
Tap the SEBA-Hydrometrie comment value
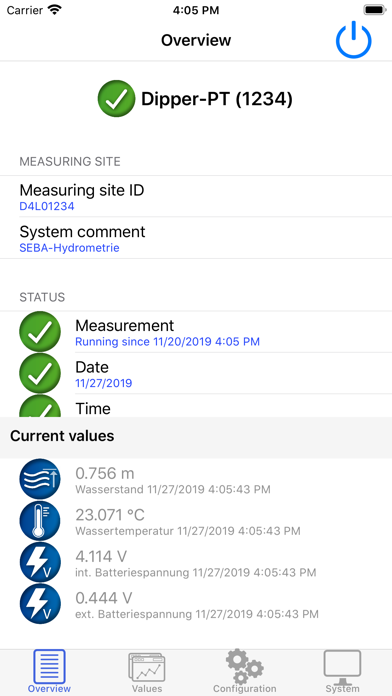pyautogui.click(x=69, y=248)
